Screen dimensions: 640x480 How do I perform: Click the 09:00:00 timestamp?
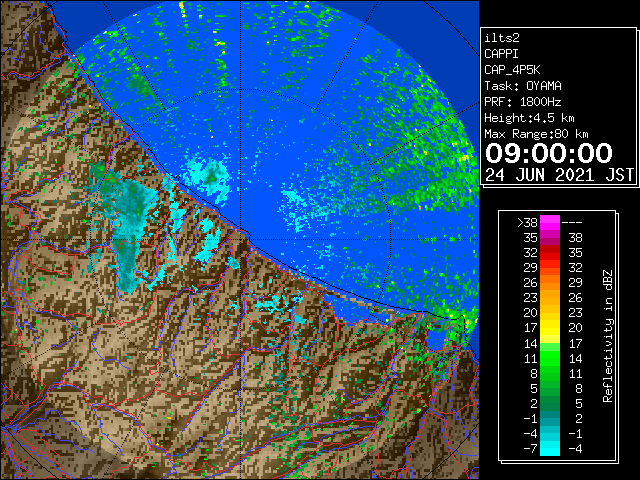click(549, 153)
